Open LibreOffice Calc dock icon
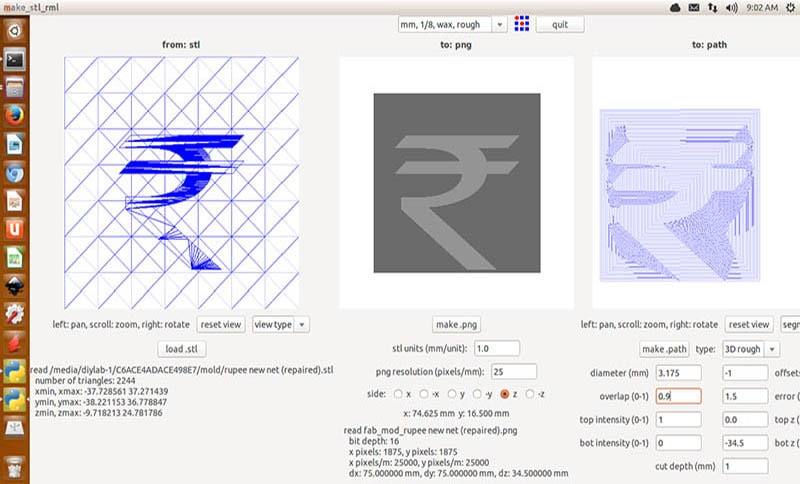 pyautogui.click(x=14, y=258)
